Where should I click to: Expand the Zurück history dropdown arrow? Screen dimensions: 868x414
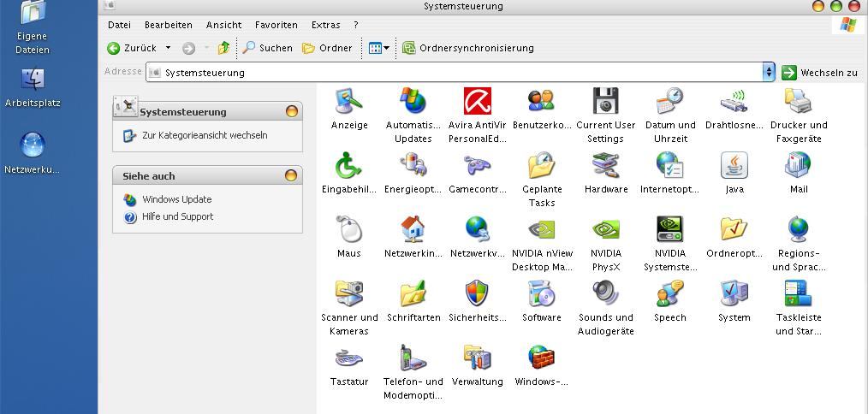169,48
